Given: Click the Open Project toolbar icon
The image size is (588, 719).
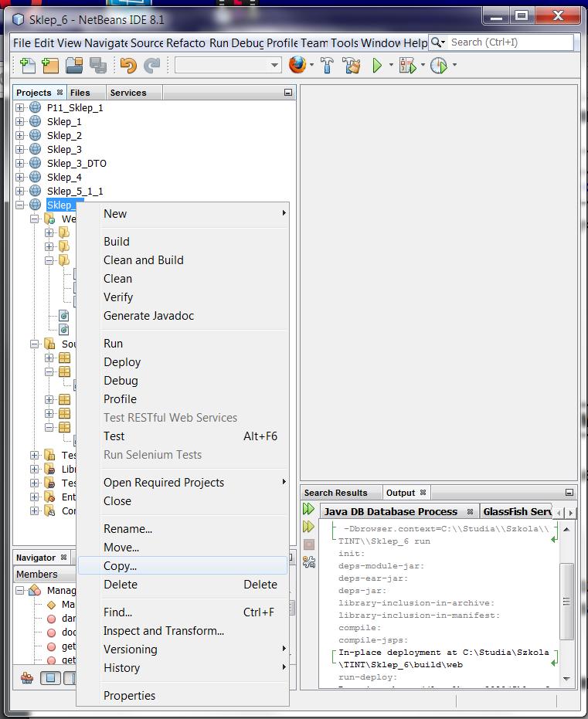Looking at the screenshot, I should click(74, 65).
